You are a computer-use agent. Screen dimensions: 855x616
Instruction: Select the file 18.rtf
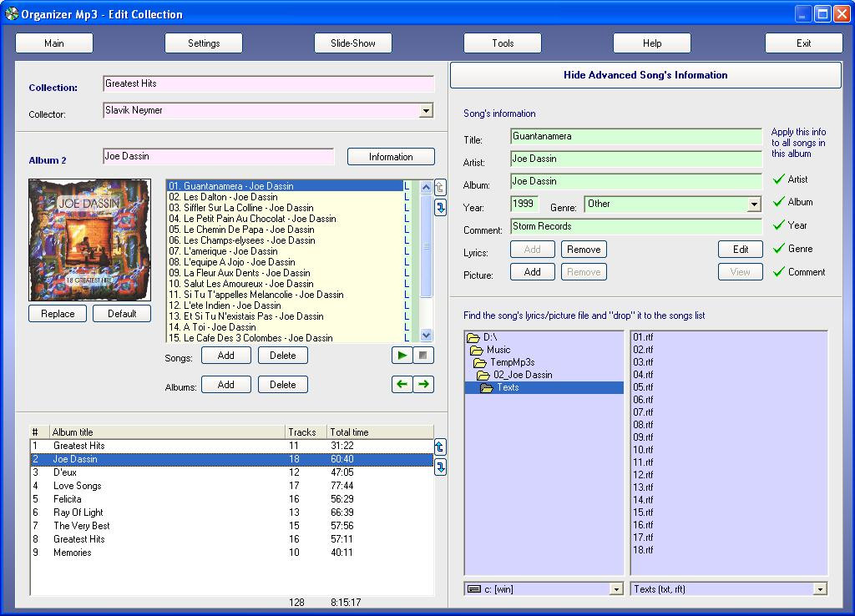643,550
